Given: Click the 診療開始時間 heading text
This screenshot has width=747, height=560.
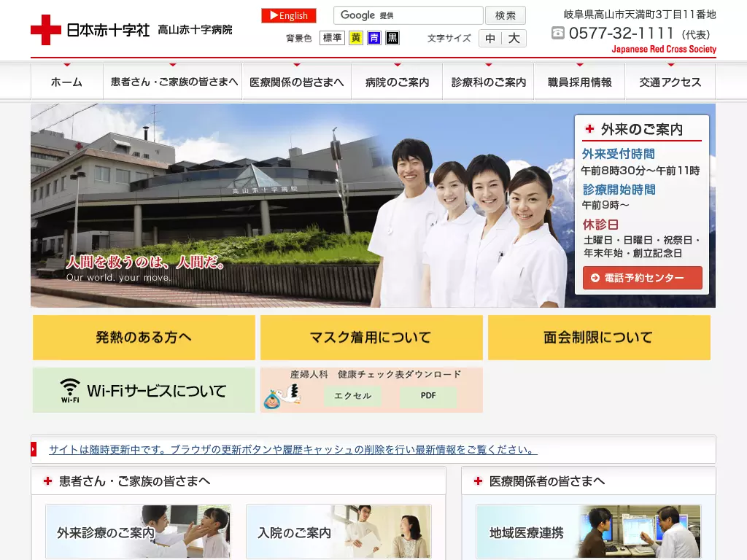Looking at the screenshot, I should tap(619, 190).
